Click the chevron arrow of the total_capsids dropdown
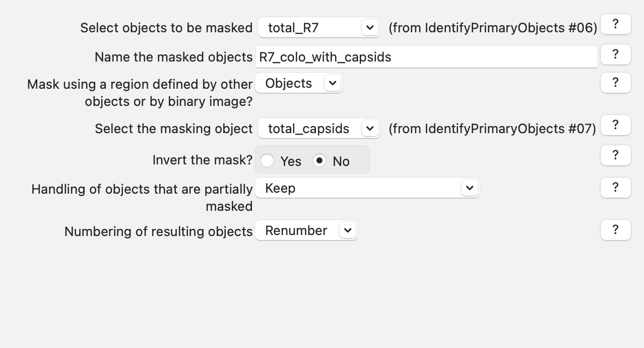 click(370, 129)
